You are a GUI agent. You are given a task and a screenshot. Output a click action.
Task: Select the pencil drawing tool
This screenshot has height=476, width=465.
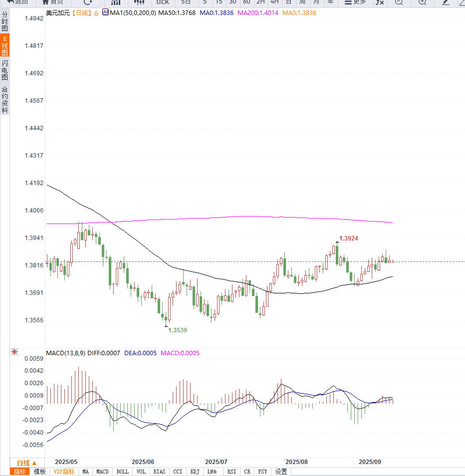(445, 2)
